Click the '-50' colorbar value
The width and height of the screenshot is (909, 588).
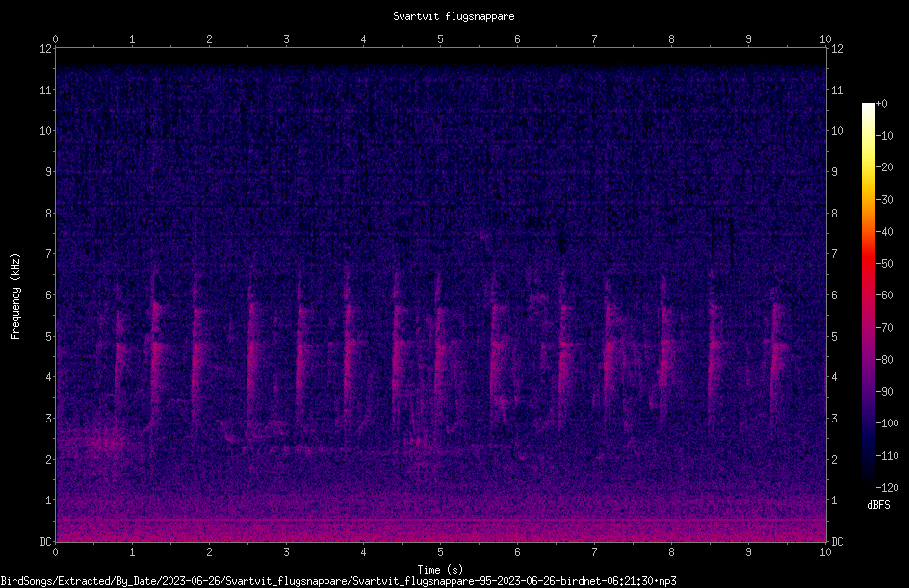[x=884, y=264]
